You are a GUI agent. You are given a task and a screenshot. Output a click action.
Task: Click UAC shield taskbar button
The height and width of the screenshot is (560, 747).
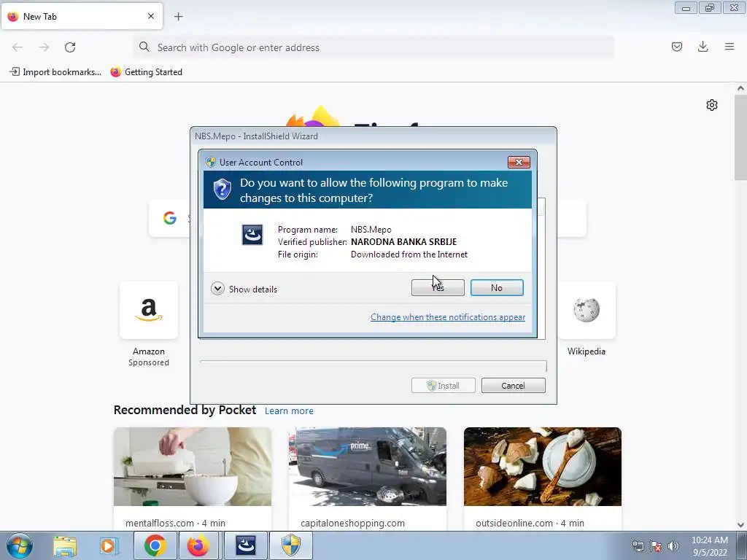(x=291, y=545)
